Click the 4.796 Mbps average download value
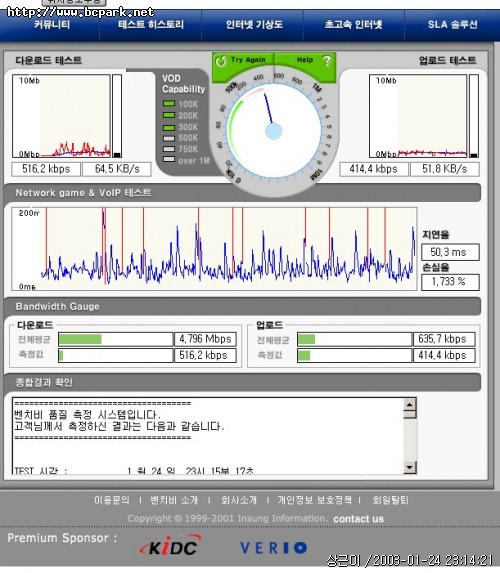This screenshot has height=573, width=500. 205,339
